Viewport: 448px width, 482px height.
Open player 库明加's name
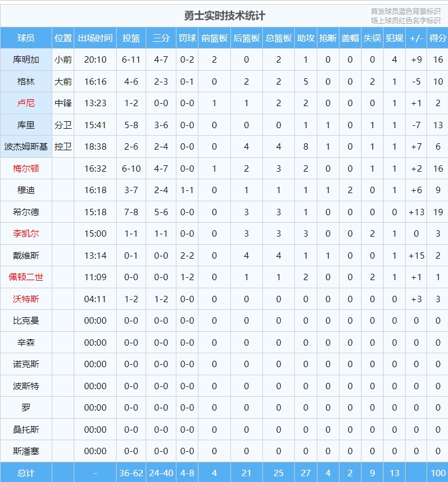(x=26, y=60)
